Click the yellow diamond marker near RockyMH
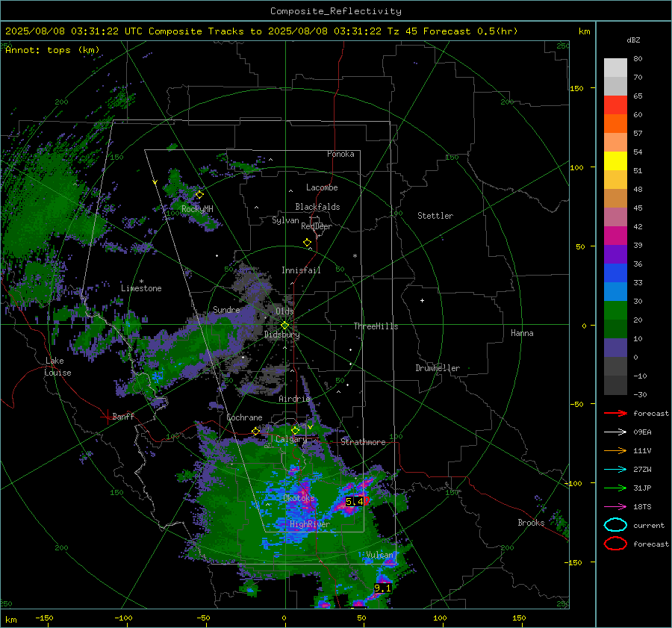 pos(199,195)
